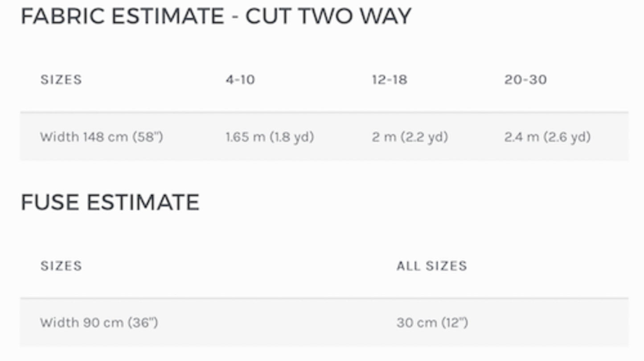Click the 1.65 m (1.8 yd) cell
Viewport: 644px width, 361px height.
pyautogui.click(x=270, y=137)
